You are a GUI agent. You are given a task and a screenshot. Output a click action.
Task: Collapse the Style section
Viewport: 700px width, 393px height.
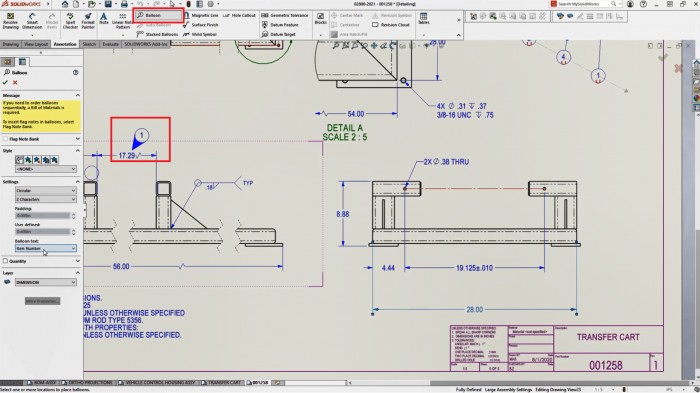point(78,151)
